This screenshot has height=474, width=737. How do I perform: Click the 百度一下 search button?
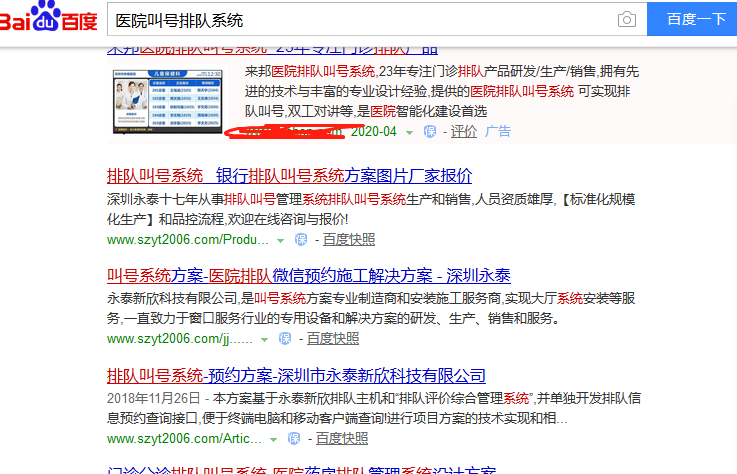point(692,19)
